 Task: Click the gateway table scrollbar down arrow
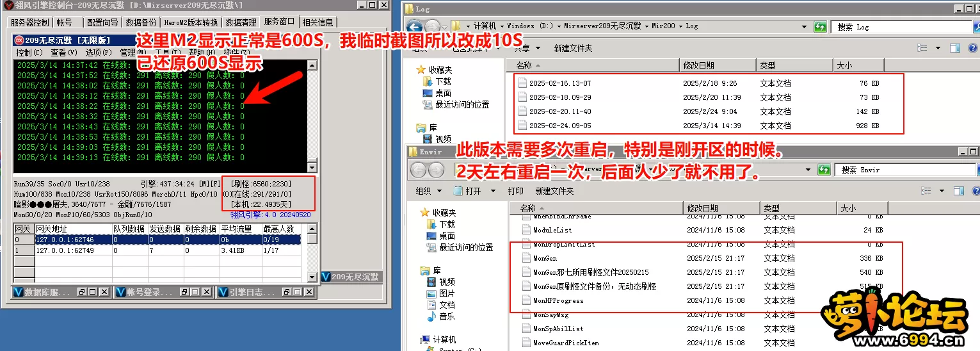312,277
